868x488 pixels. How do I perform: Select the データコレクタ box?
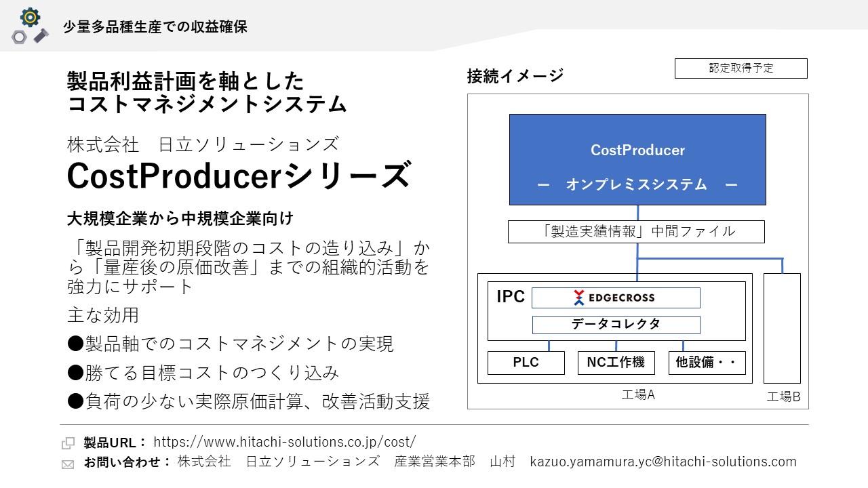click(616, 325)
